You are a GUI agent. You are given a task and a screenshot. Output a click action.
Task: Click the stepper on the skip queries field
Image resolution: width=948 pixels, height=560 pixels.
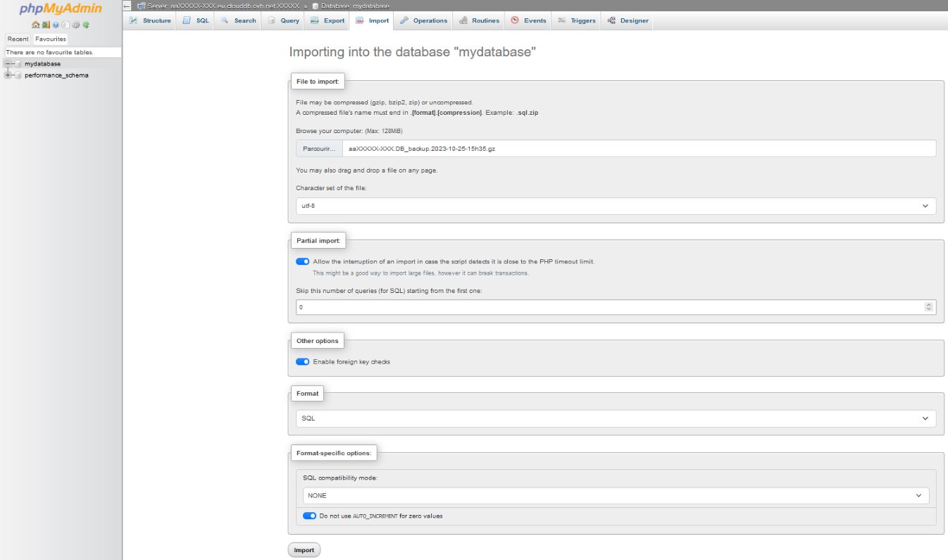pos(928,306)
